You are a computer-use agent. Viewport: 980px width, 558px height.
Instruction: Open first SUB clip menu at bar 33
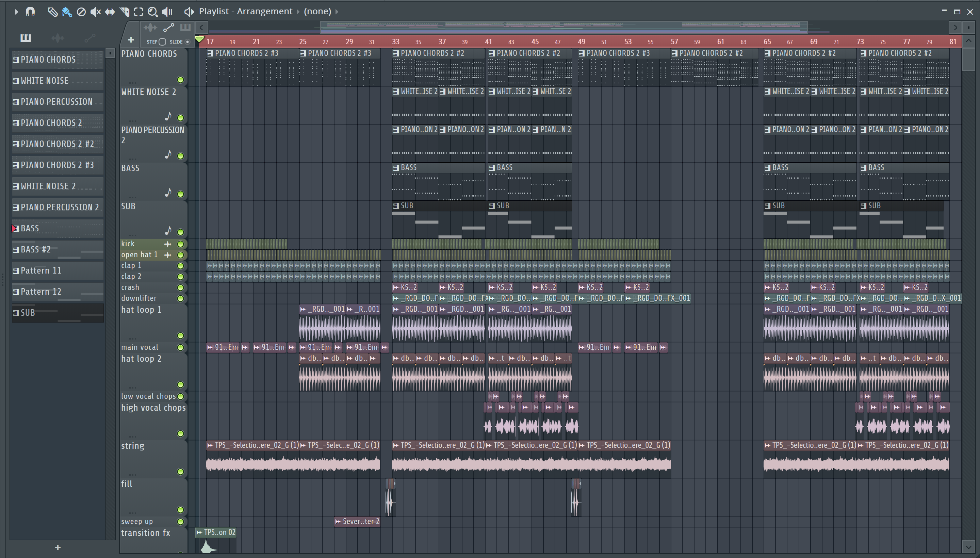[x=396, y=206]
